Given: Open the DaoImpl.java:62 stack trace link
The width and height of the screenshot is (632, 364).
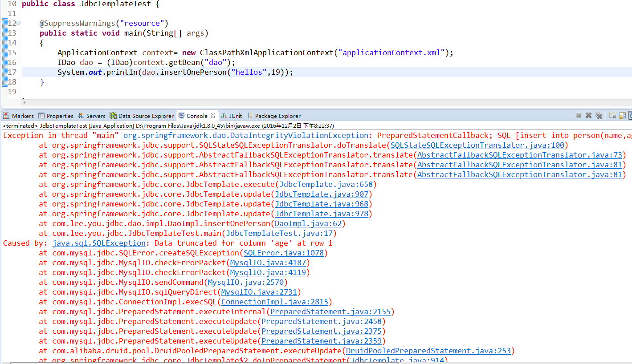Looking at the screenshot, I should [308, 223].
